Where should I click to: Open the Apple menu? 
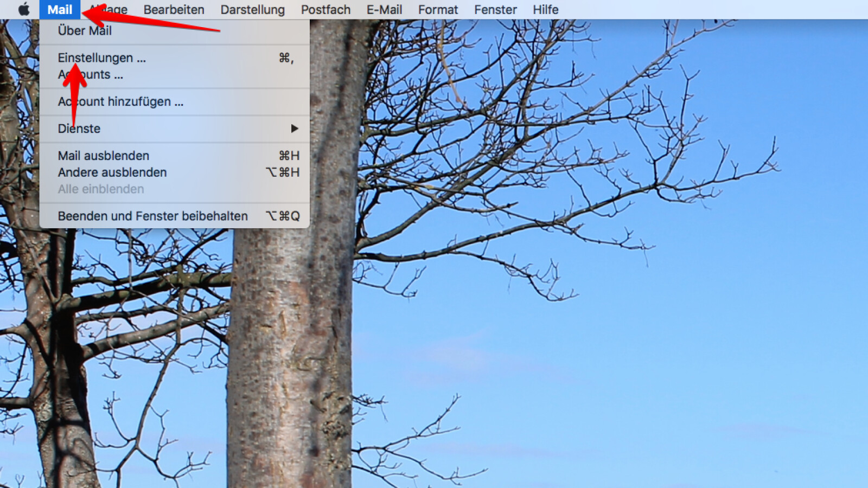23,10
